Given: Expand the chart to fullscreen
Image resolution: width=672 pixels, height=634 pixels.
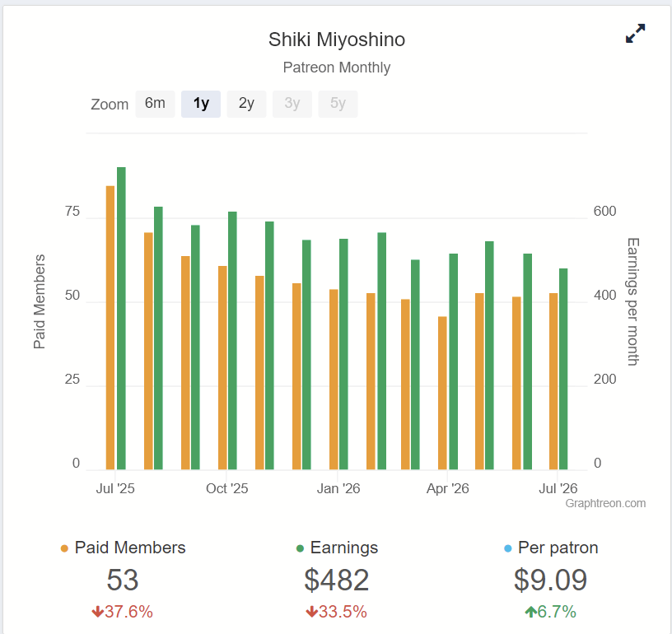Looking at the screenshot, I should click(x=635, y=34).
